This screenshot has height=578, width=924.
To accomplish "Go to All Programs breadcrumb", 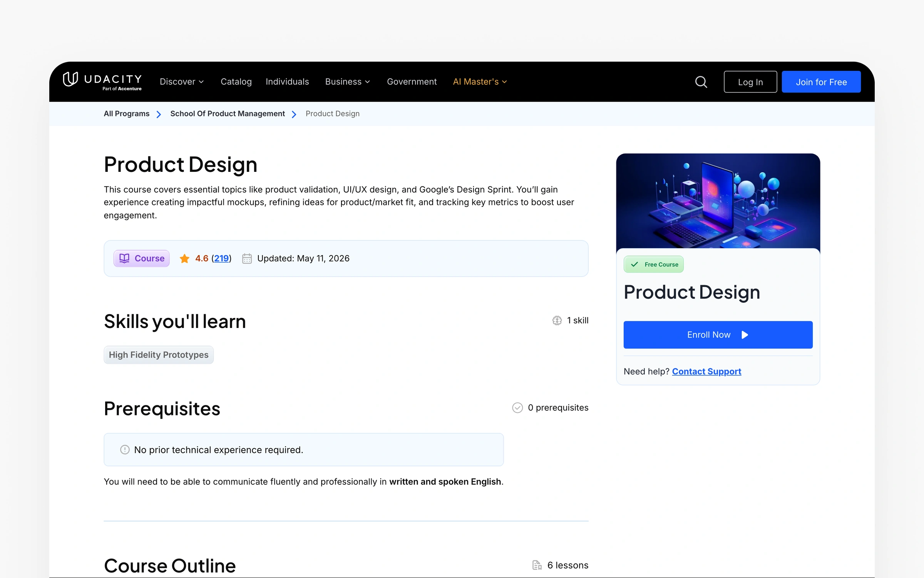I will tap(127, 114).
